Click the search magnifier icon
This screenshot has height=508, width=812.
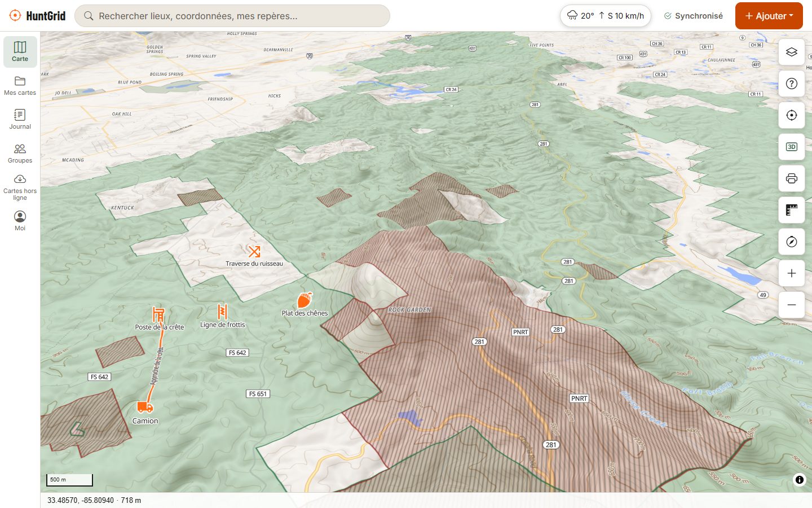tap(89, 16)
